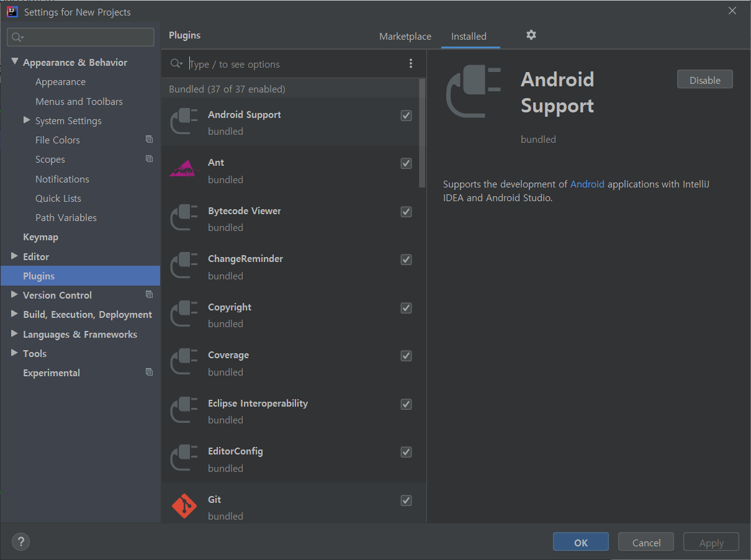This screenshot has width=751, height=560.
Task: Click the project-level icon beside Scopes
Action: [x=149, y=159]
